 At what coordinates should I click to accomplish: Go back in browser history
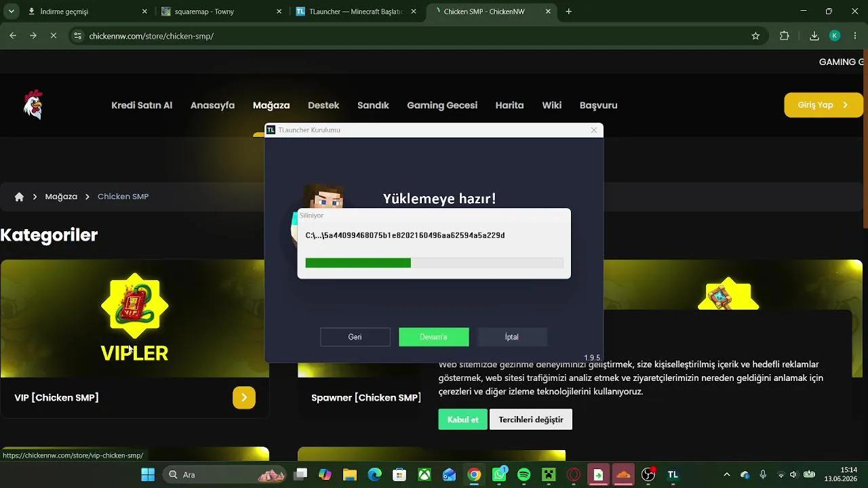[x=13, y=36]
